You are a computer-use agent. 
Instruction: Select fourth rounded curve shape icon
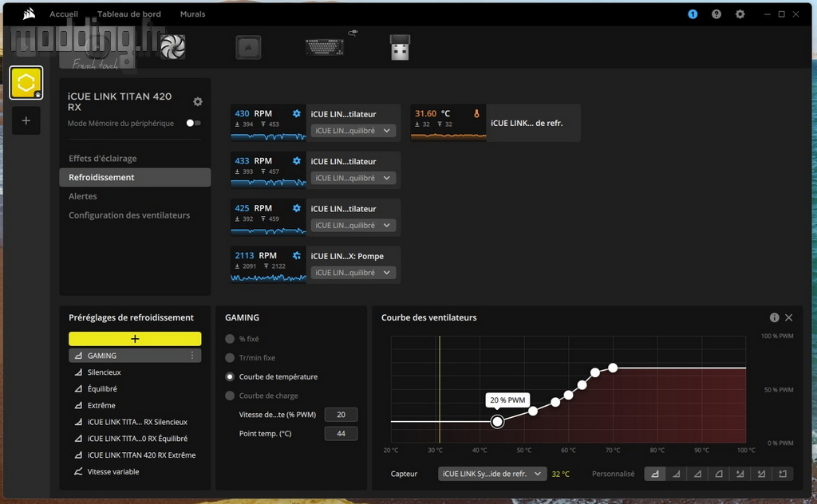719,474
